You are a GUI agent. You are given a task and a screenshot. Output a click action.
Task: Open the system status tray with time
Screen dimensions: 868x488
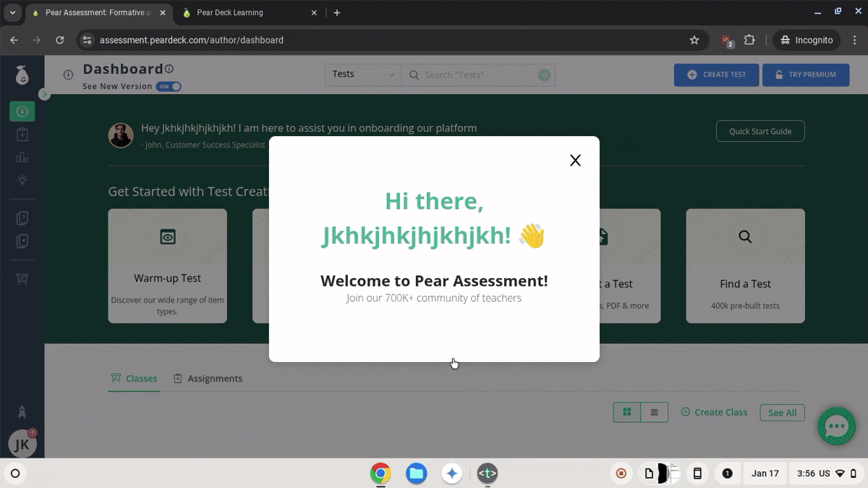(827, 474)
